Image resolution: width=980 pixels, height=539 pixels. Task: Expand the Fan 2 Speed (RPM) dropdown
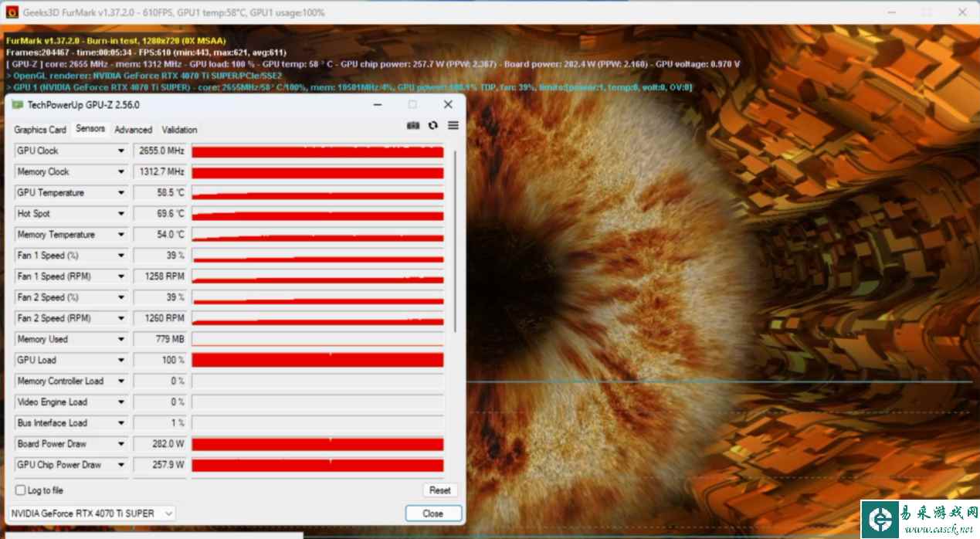tap(120, 318)
